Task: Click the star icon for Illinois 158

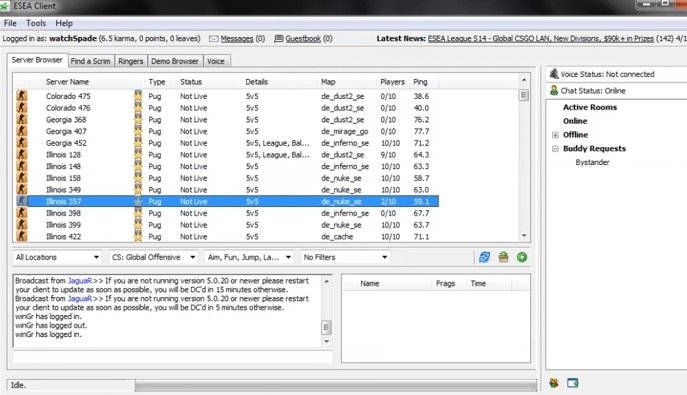Action: click(138, 178)
